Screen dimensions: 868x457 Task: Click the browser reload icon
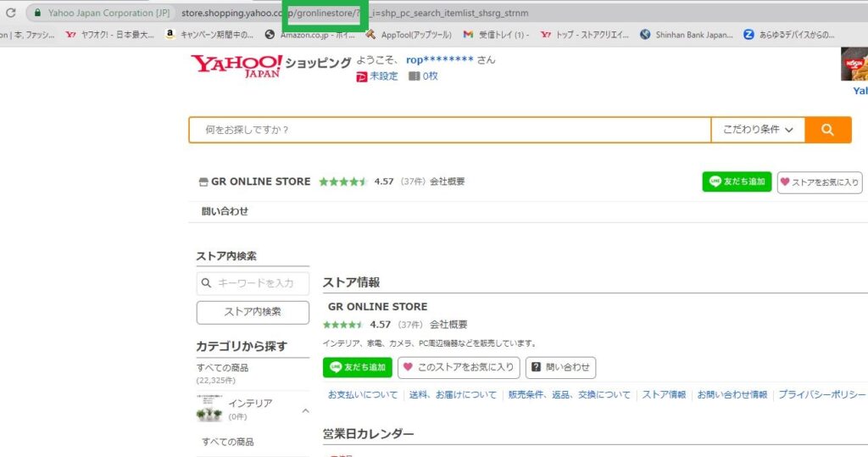[11, 13]
